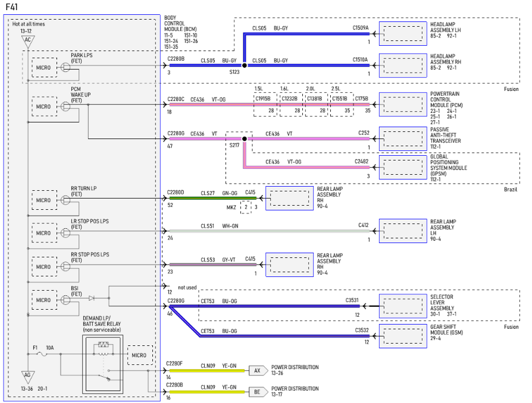Viewport: 532px width, 403px height.
Task: Click the RR TURN LP FET symbol
Action: [65, 200]
